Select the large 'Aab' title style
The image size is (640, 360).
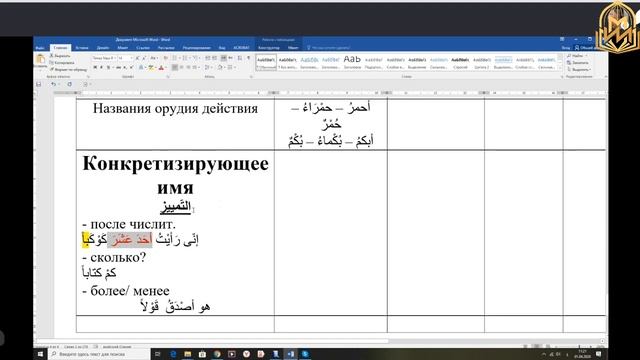point(352,62)
